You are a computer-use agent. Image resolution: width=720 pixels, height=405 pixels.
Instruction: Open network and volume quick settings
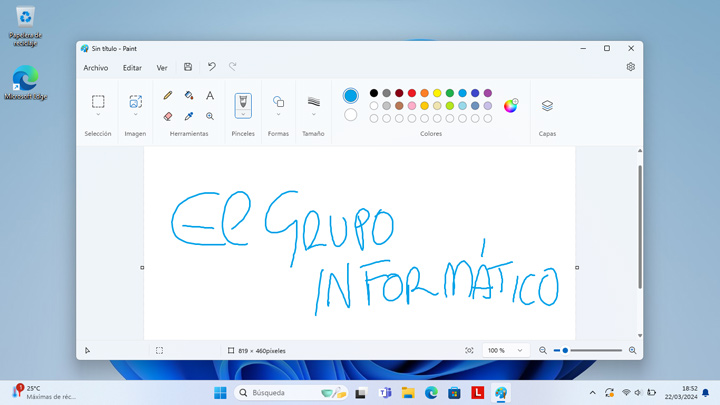tap(638, 393)
